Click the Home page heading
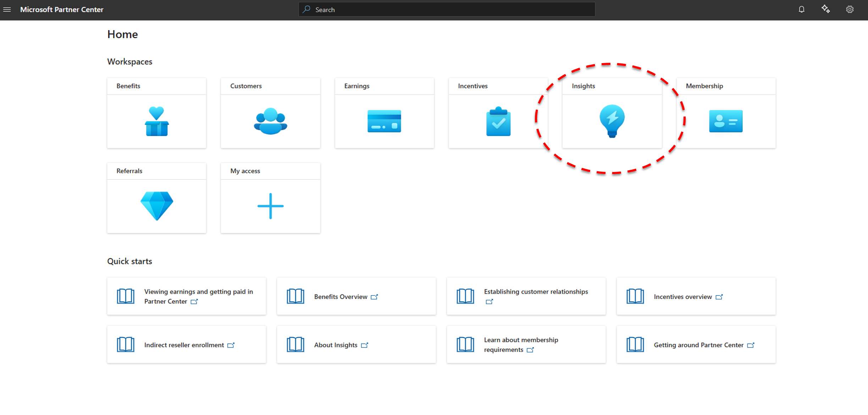 122,34
